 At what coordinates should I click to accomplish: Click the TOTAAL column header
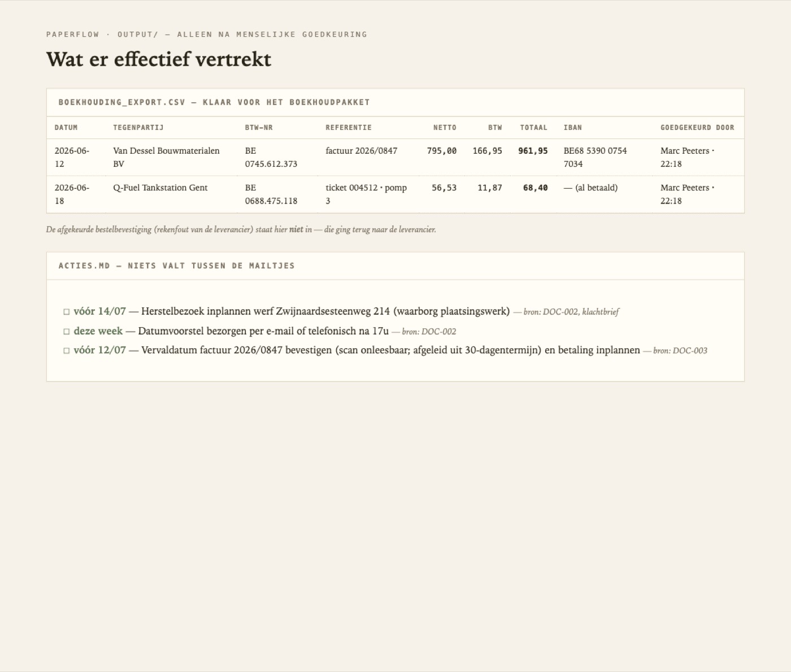(x=534, y=128)
